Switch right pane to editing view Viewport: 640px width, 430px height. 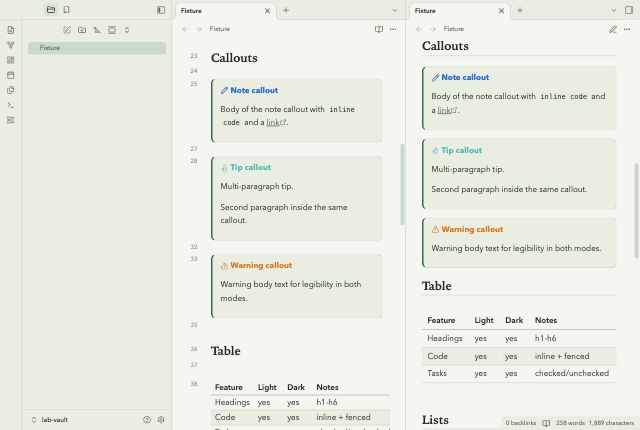613,29
